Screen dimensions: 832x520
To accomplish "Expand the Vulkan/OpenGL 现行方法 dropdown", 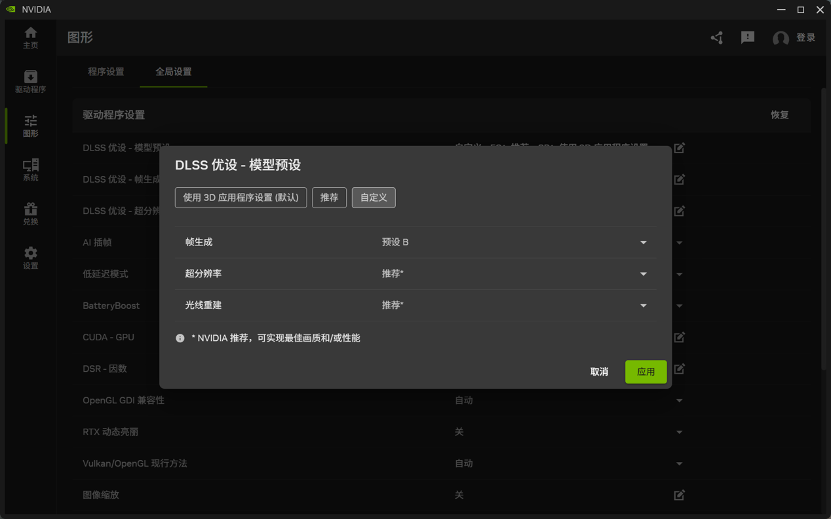I will 679,463.
